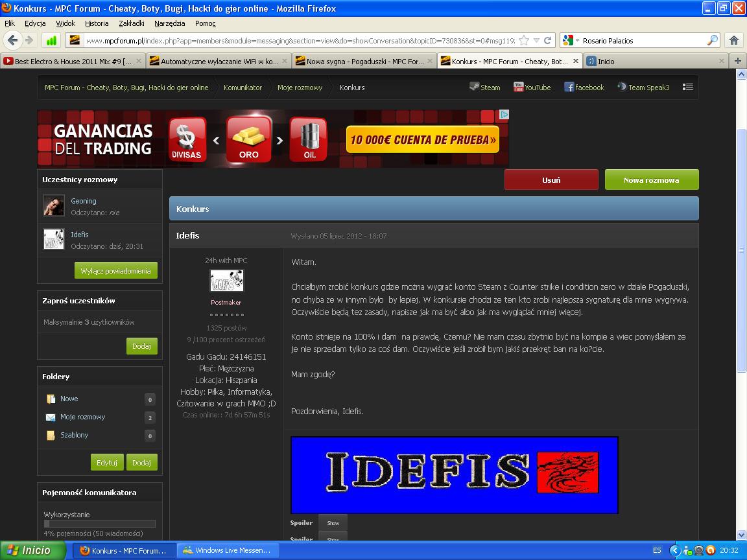This screenshot has height=560, width=747.
Task: Click the browser forward arrow
Action: click(30, 40)
